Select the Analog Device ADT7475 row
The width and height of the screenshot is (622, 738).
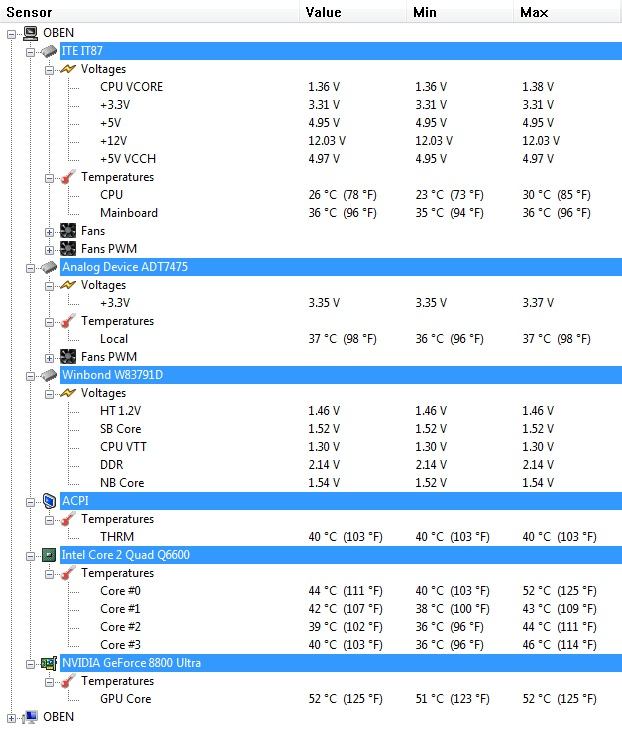[341, 267]
